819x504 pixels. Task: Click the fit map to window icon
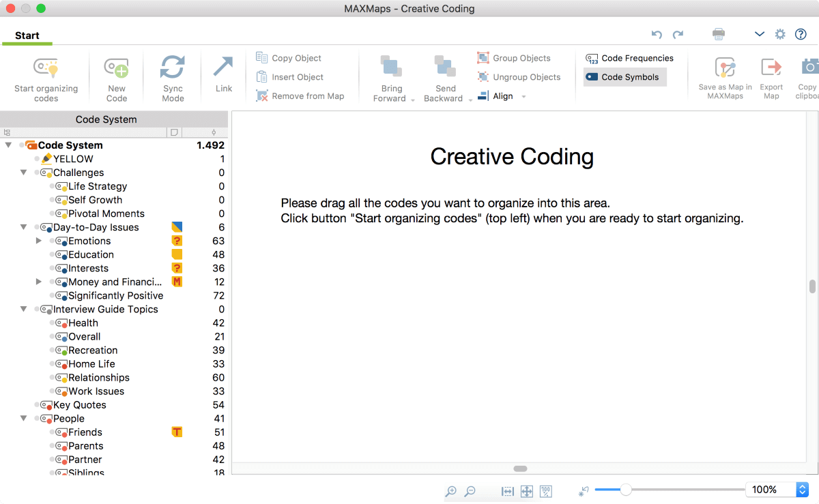(526, 491)
